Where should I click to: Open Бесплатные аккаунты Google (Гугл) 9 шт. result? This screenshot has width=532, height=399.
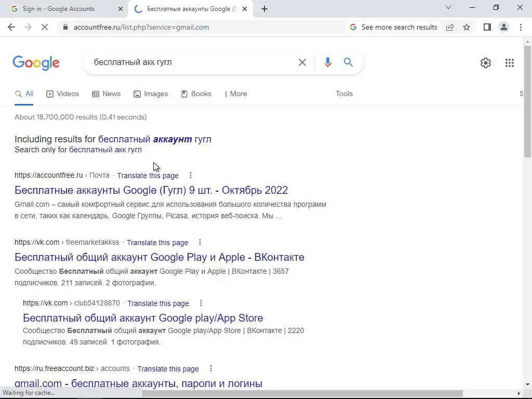[x=151, y=190]
